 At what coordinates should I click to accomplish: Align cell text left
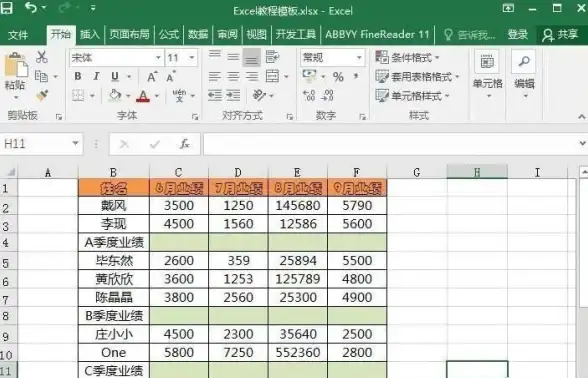click(x=214, y=76)
